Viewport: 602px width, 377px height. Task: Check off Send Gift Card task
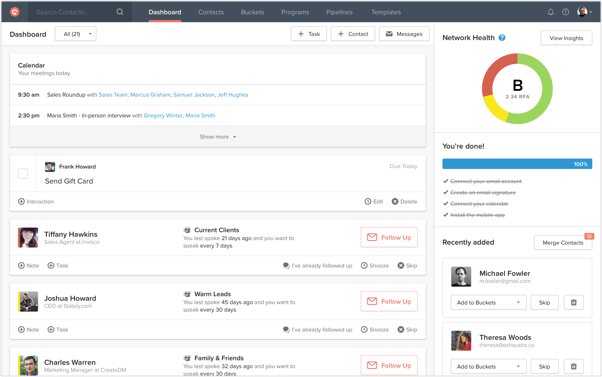(23, 174)
